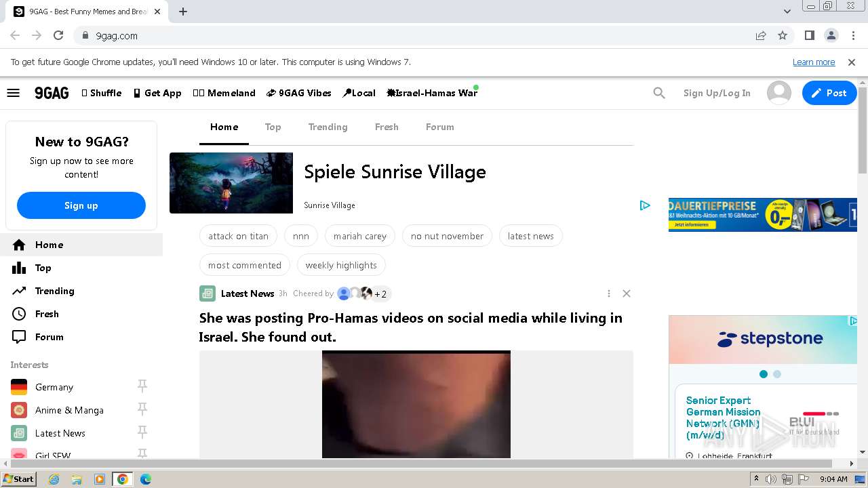This screenshot has width=868, height=488.
Task: Switch to the Trending tab
Action: pyautogui.click(x=328, y=127)
